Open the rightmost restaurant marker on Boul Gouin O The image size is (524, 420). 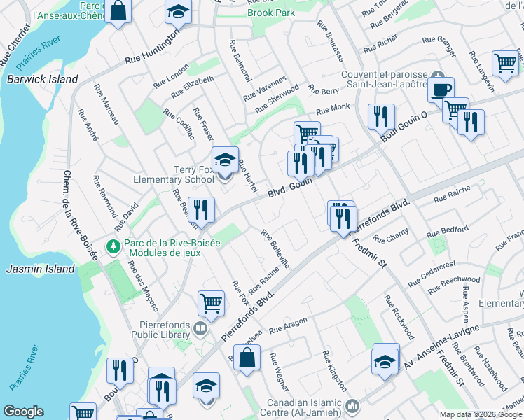(471, 124)
